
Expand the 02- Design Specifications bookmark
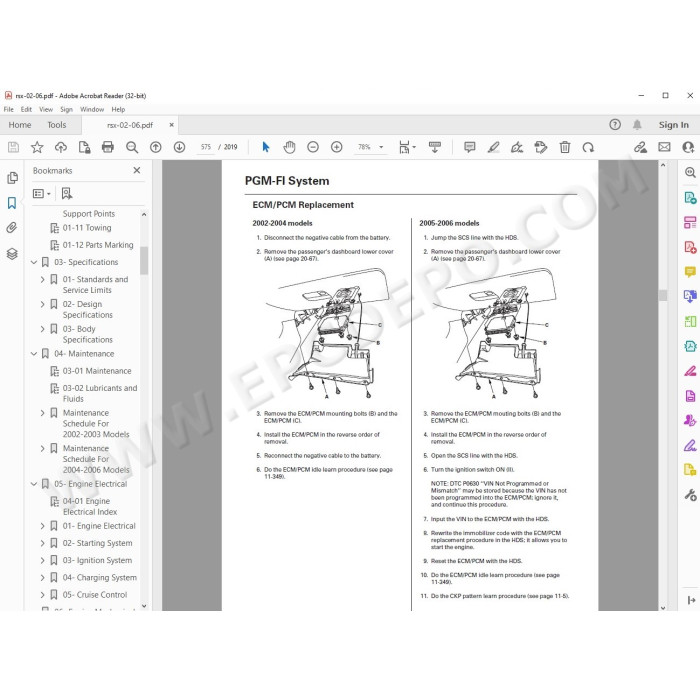pyautogui.click(x=42, y=304)
